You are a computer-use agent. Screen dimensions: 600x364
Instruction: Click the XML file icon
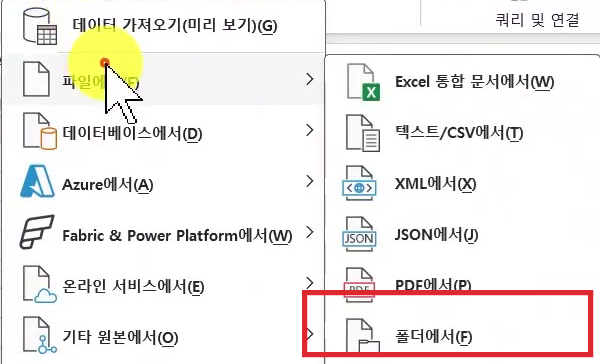[359, 184]
